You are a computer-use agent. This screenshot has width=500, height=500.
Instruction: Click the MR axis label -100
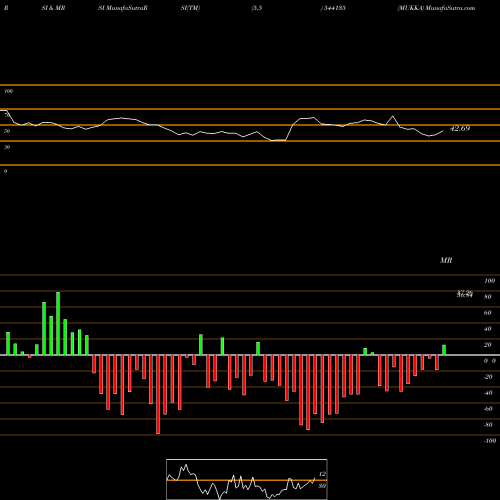pos(490,441)
